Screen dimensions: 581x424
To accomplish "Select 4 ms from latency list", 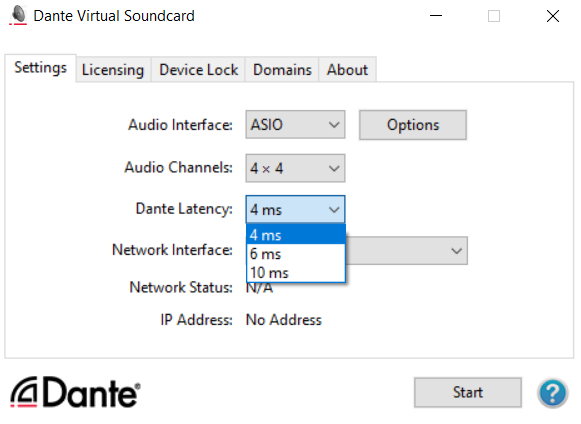I will pos(296,235).
